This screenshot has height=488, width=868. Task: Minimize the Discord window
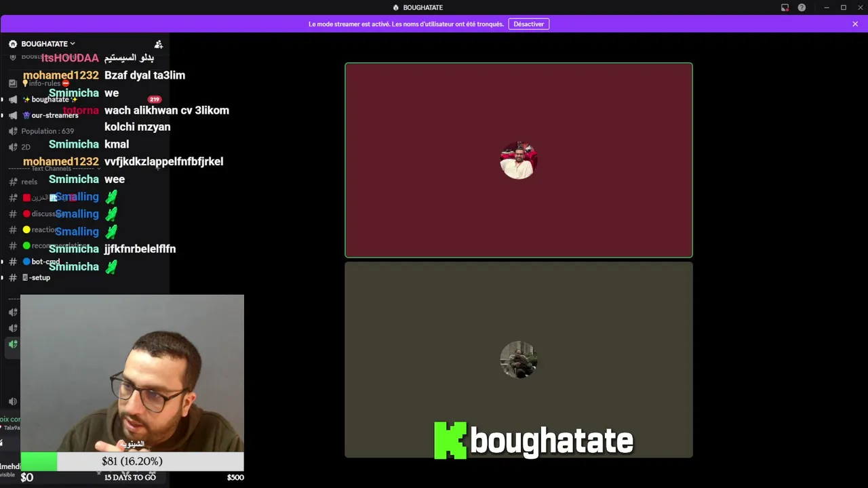(826, 7)
